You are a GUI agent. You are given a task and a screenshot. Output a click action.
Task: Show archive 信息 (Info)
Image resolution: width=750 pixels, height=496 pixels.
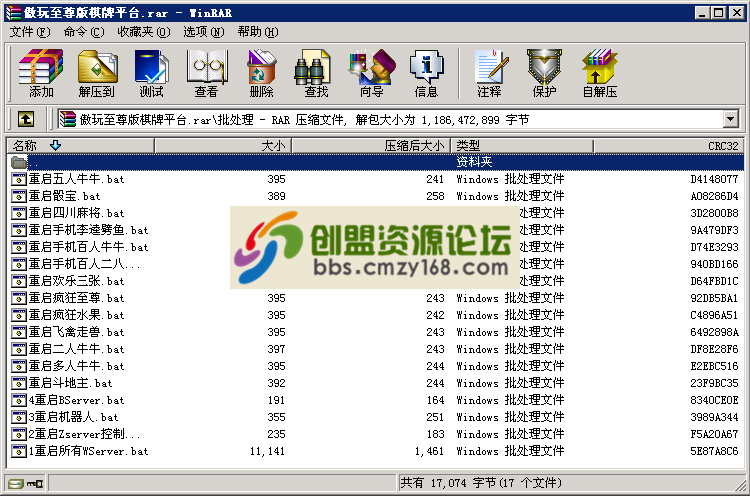click(426, 73)
